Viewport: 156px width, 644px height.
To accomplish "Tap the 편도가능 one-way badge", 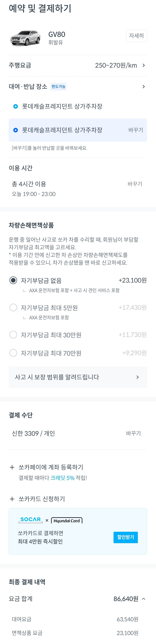I will tap(58, 87).
